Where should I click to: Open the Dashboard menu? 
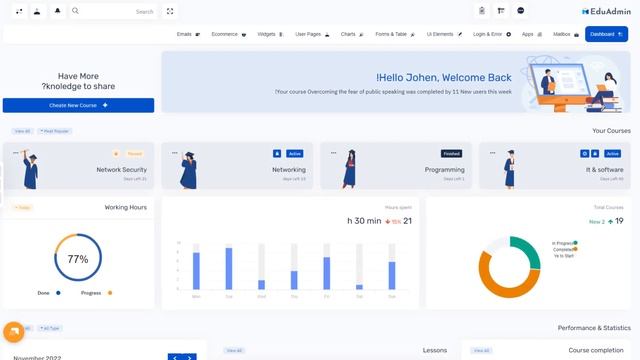(606, 34)
